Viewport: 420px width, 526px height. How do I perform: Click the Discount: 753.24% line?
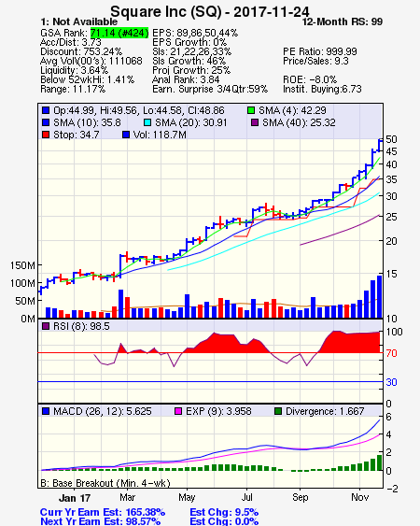81,51
